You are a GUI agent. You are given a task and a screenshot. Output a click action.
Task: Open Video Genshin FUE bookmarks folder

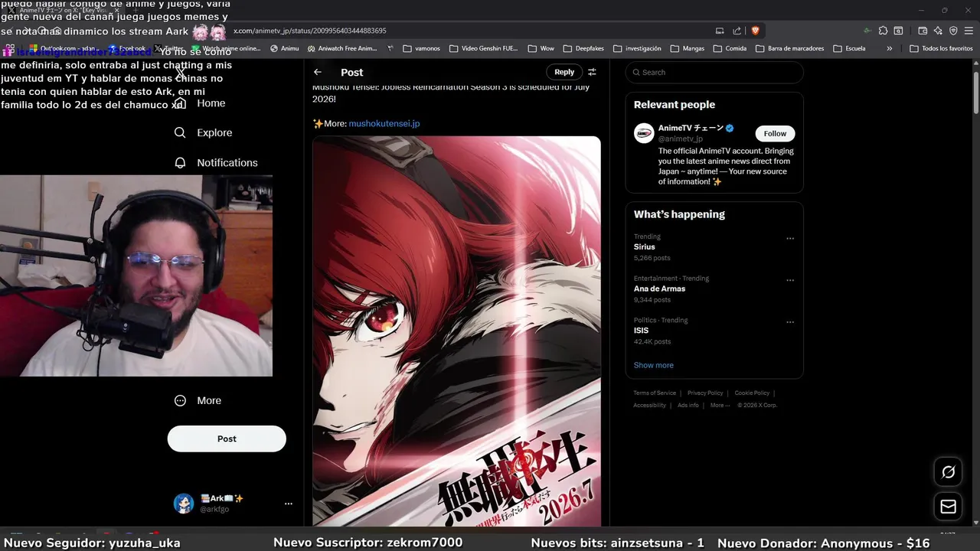click(483, 48)
